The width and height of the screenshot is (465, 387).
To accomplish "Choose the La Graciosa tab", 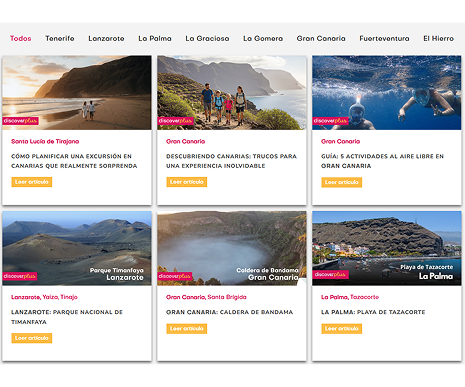I will pos(207,38).
